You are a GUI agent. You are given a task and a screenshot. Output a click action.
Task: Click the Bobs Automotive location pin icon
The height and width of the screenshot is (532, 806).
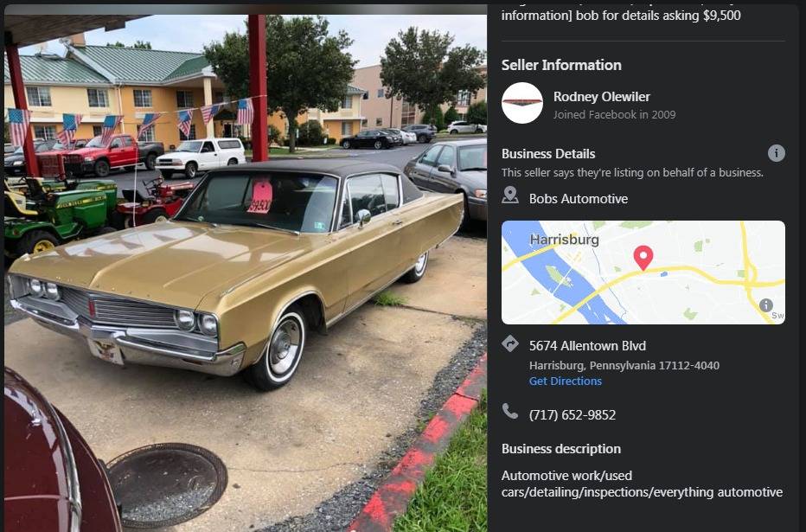[x=510, y=195]
